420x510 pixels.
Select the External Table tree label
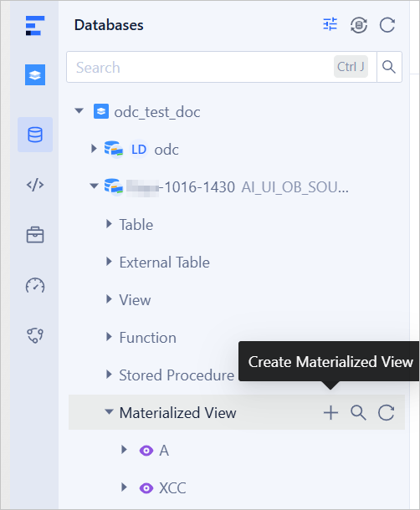tap(165, 263)
